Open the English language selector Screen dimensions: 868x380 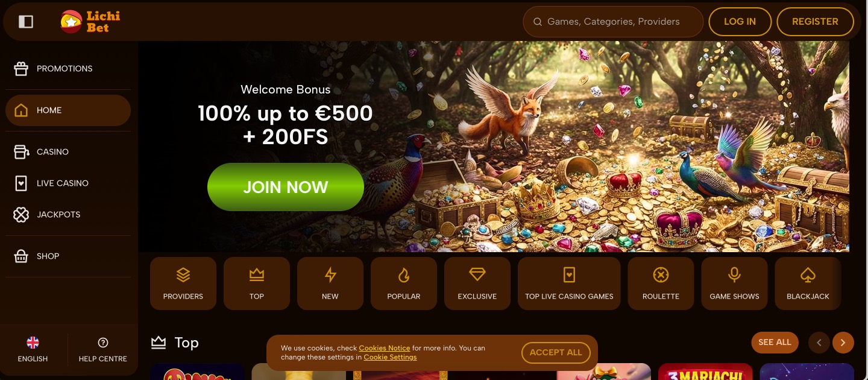(x=33, y=350)
